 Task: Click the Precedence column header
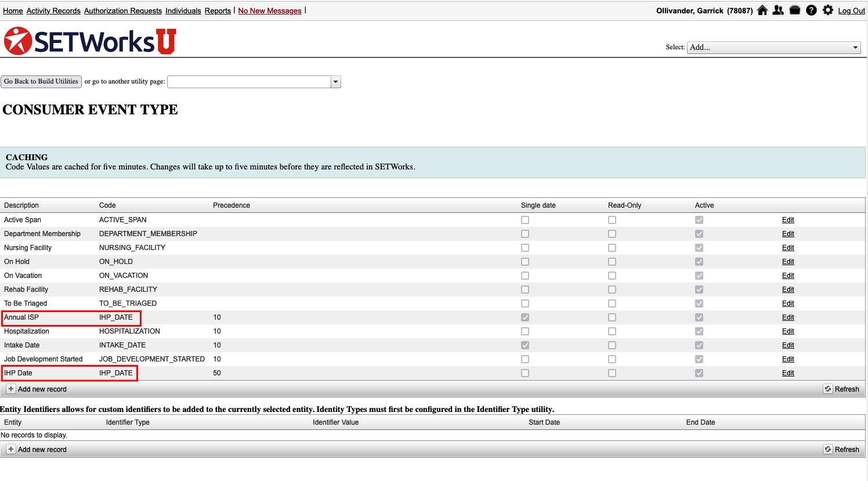pyautogui.click(x=232, y=205)
